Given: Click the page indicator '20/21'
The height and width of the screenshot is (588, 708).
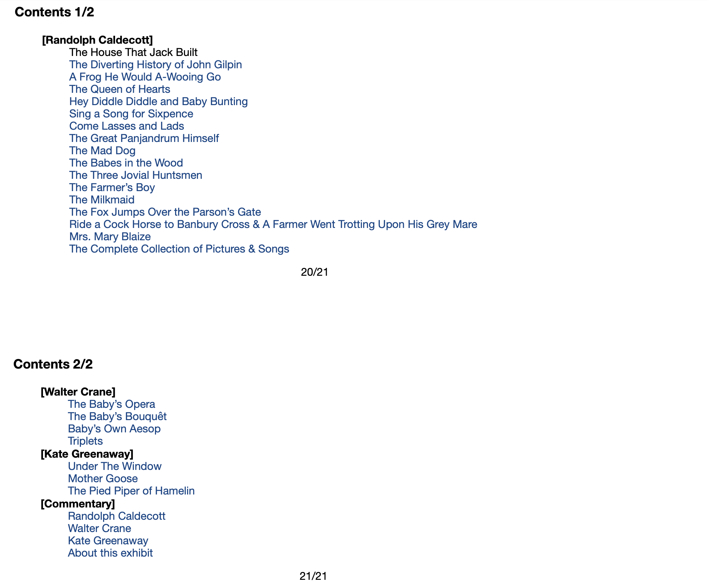Looking at the screenshot, I should [314, 272].
